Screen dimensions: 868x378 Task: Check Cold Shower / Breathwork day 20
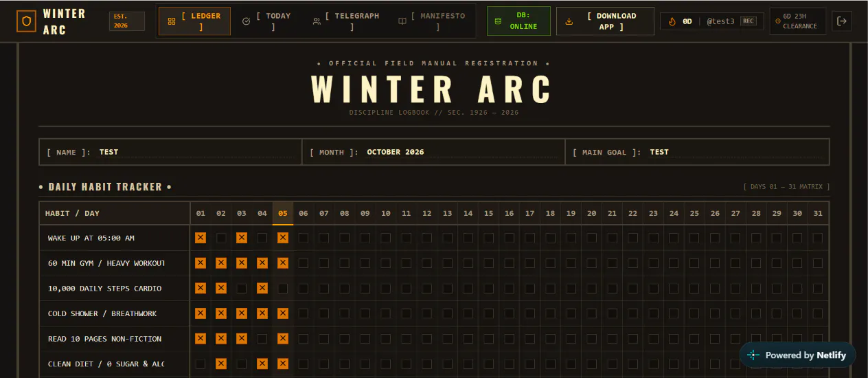click(x=591, y=313)
